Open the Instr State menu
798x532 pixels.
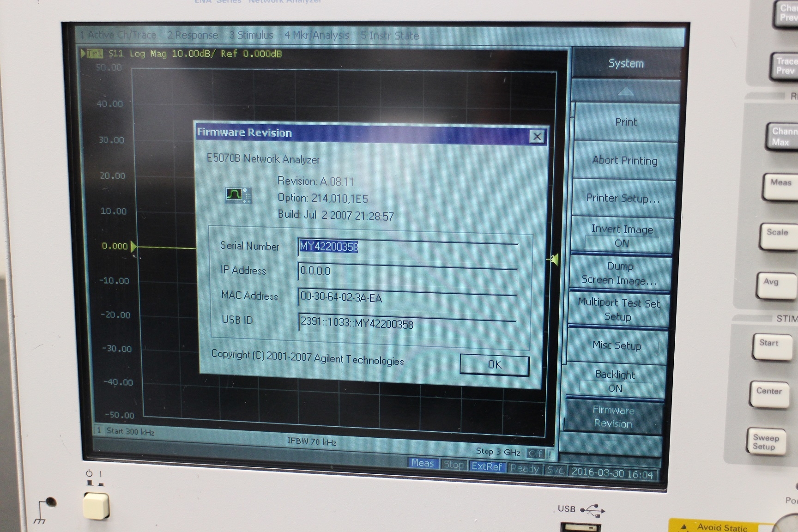point(390,36)
